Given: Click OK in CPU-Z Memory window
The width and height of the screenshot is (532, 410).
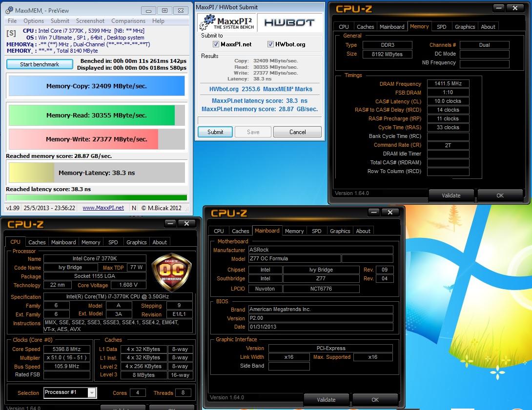Looking at the screenshot, I should tap(500, 195).
